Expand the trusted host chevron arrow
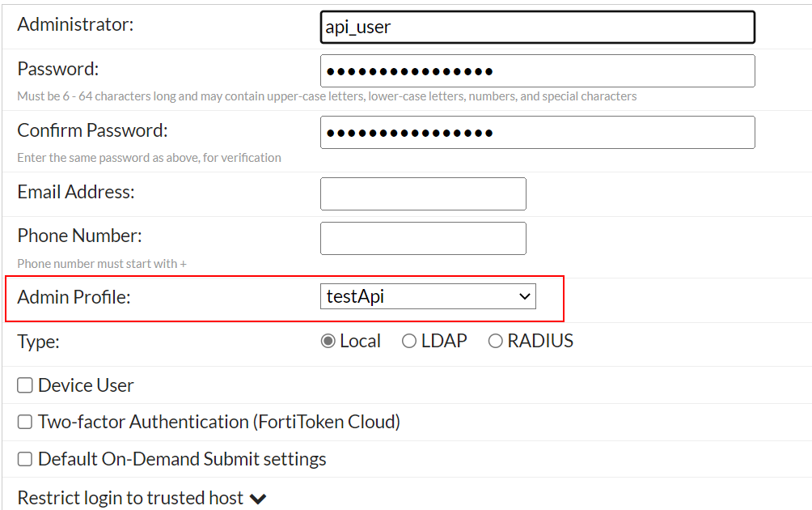Image resolution: width=812 pixels, height=510 pixels. [x=258, y=499]
